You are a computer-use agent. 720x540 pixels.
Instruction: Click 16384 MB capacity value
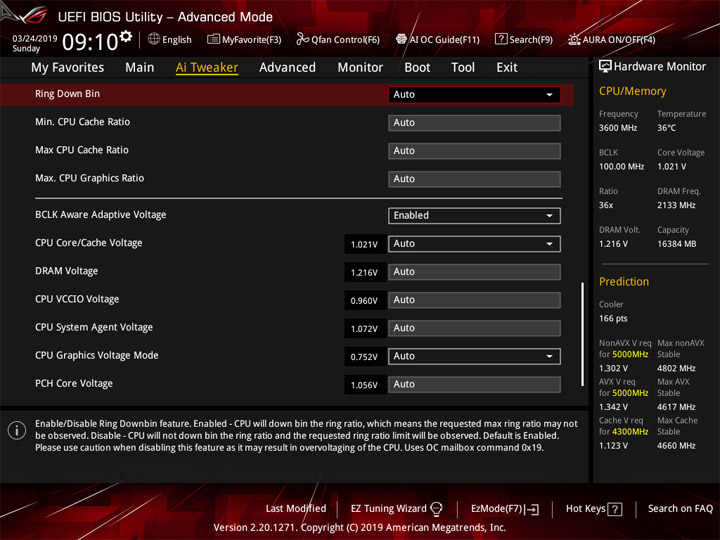676,244
